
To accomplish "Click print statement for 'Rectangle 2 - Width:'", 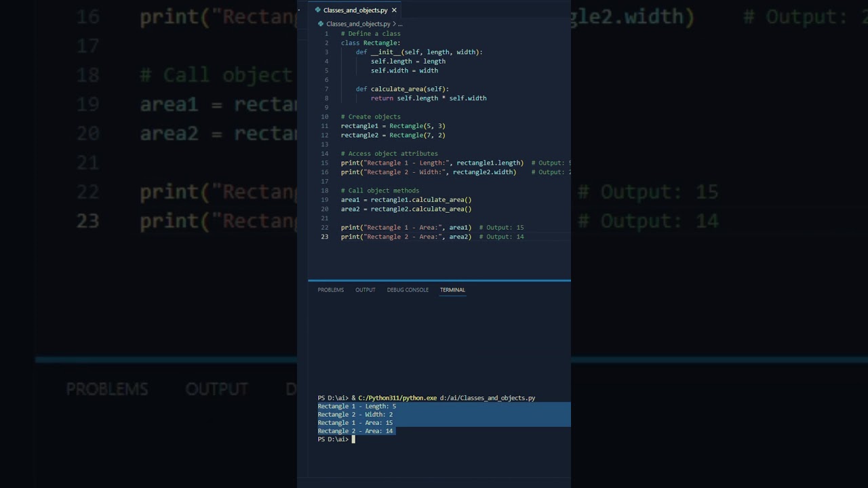I will coord(429,172).
